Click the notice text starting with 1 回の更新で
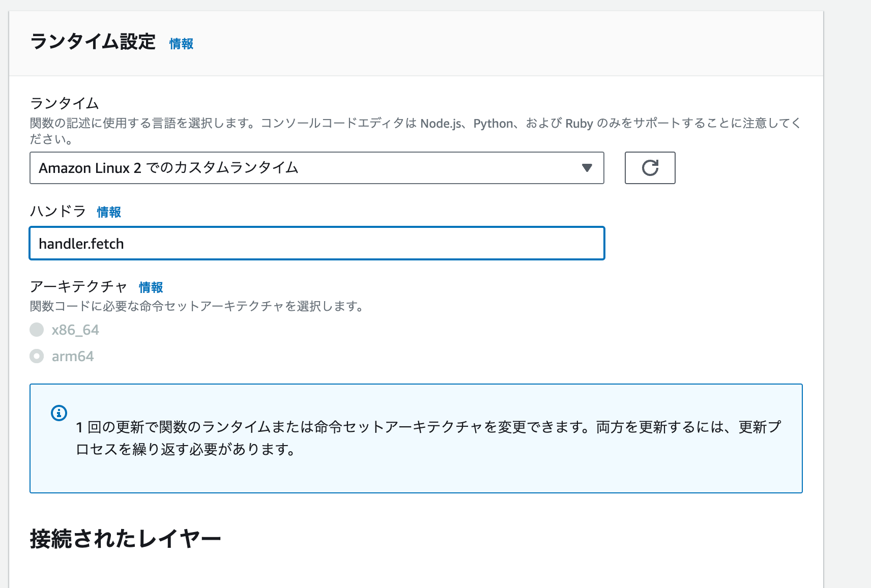 tap(428, 438)
